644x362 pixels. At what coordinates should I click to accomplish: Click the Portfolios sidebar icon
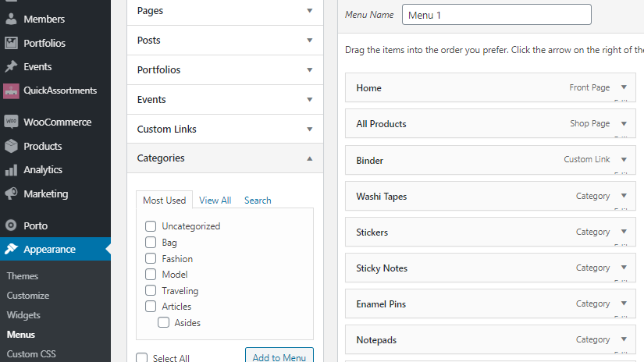coord(11,43)
